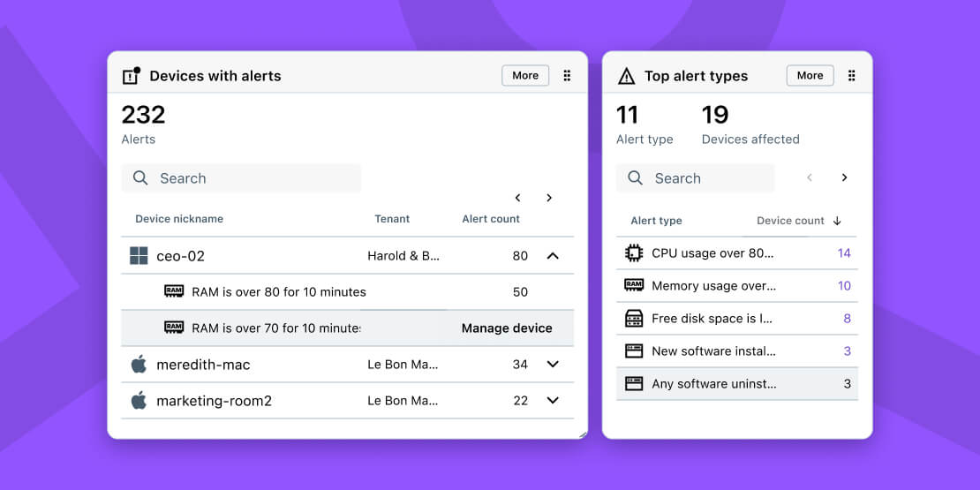Click the Device count column header

point(790,221)
